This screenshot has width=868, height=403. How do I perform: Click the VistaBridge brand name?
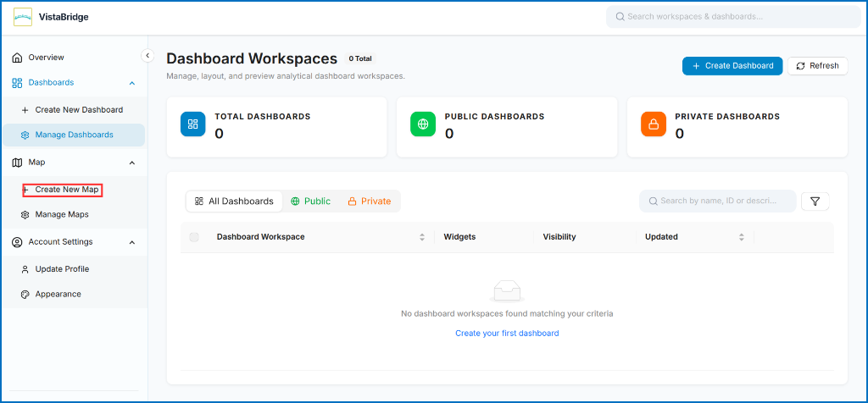[x=64, y=17]
